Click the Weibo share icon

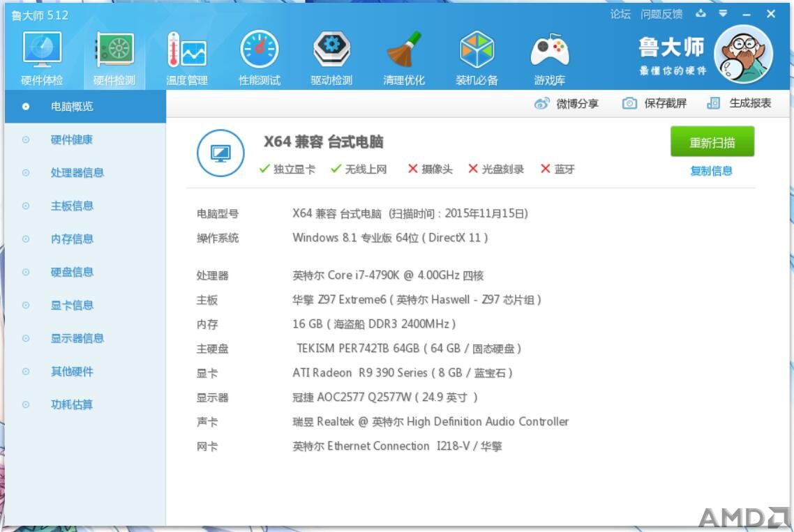tap(542, 104)
